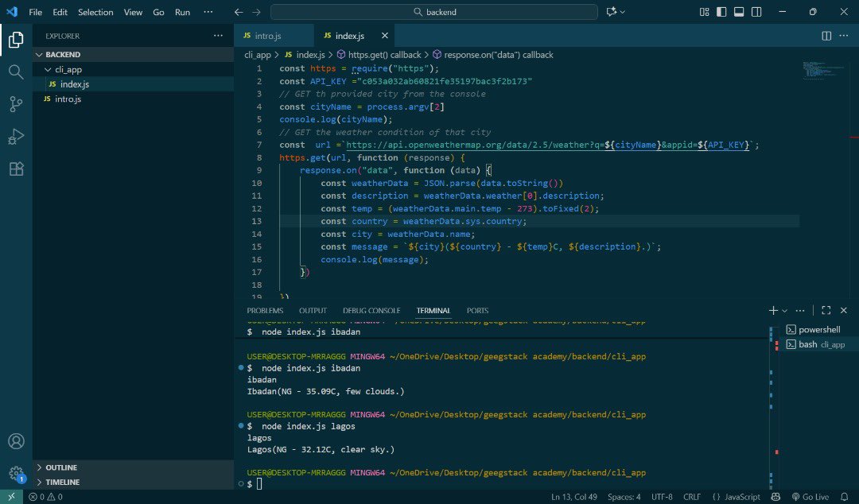Open the Manage settings gear
Viewport: 859px width, 504px height.
pos(16,474)
